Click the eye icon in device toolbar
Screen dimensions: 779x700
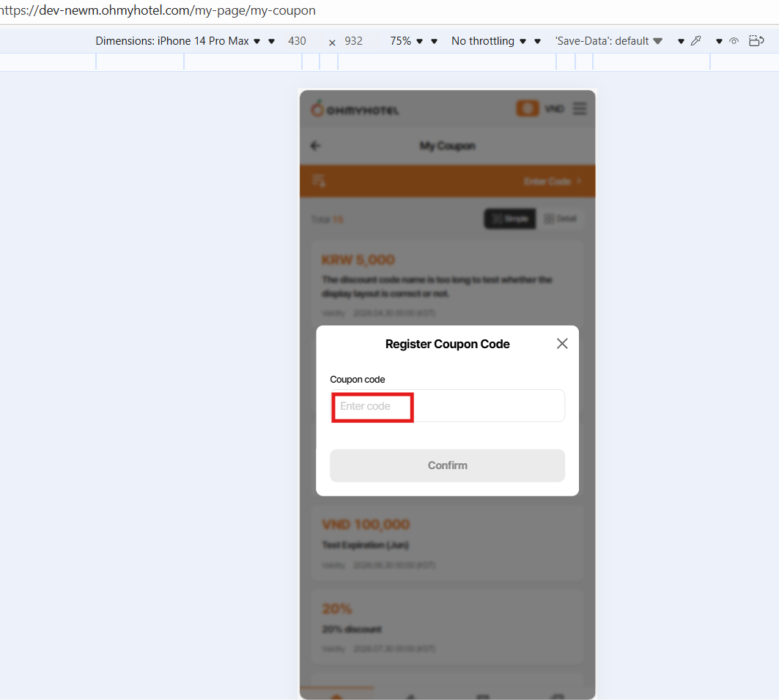tap(734, 41)
